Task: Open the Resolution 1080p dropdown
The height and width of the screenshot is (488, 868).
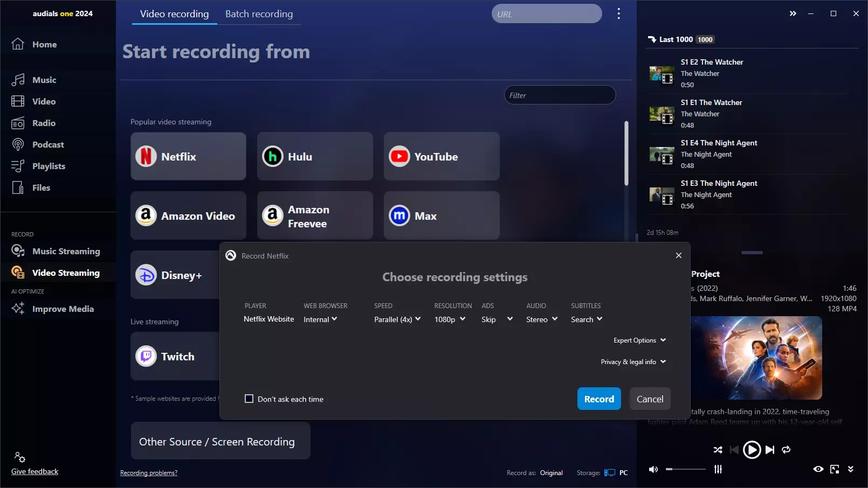Action: coord(450,319)
